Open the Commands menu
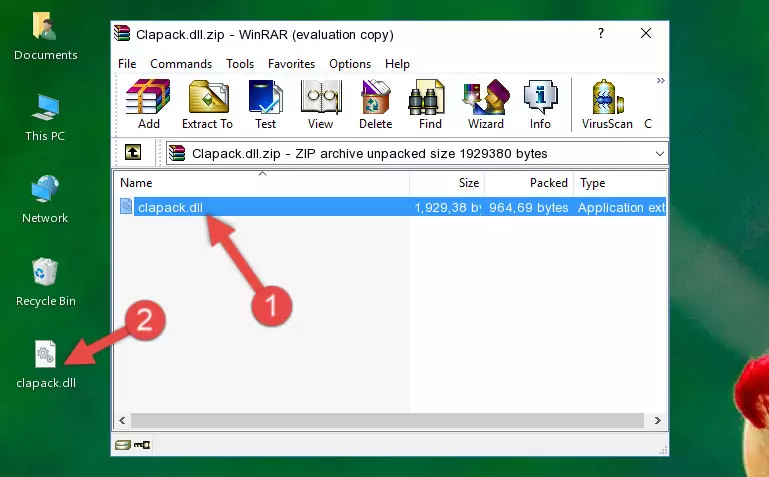Image resolution: width=769 pixels, height=477 pixels. (181, 64)
